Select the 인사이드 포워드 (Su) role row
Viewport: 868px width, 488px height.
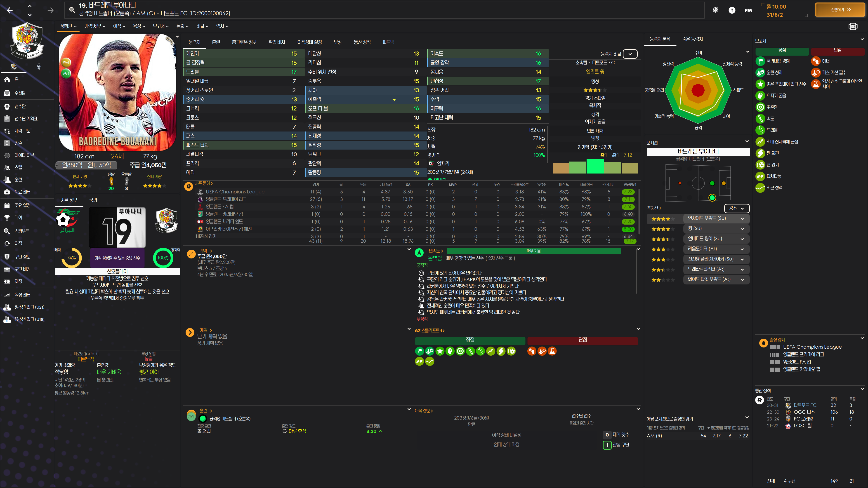pyautogui.click(x=698, y=218)
